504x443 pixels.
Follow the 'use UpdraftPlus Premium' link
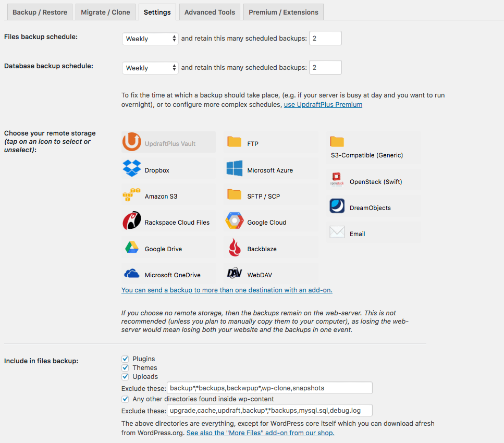pos(323,105)
